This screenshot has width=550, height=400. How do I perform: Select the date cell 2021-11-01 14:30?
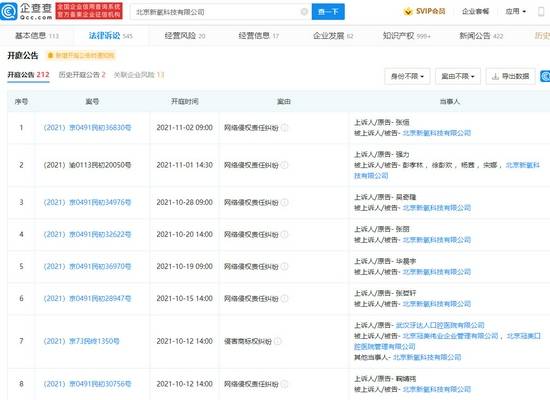tap(185, 165)
